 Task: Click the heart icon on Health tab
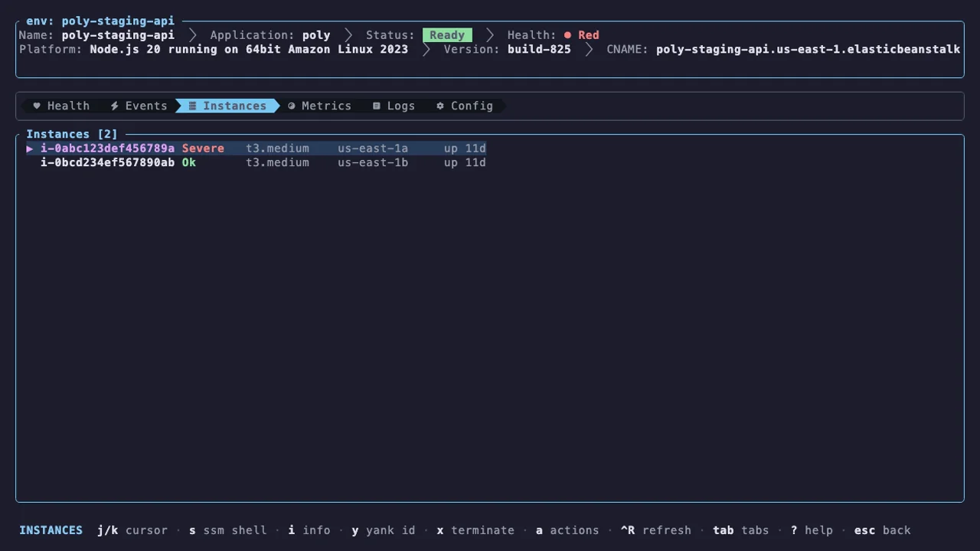click(37, 106)
